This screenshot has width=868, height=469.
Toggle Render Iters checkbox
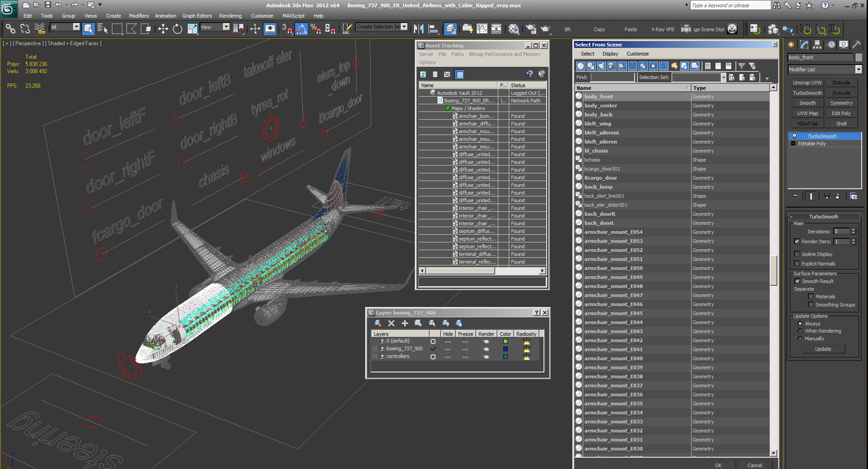click(796, 241)
